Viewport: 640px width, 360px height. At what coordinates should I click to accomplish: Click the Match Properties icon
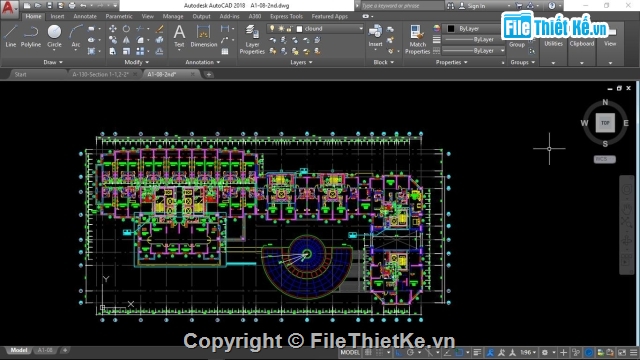click(x=417, y=39)
